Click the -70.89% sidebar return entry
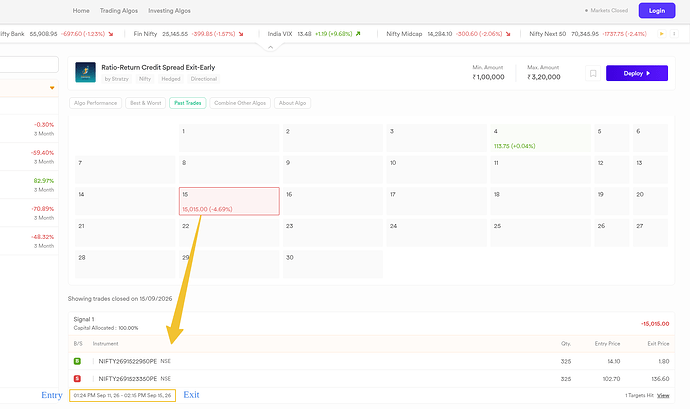Screen dimensions: 690x409 tap(29, 213)
